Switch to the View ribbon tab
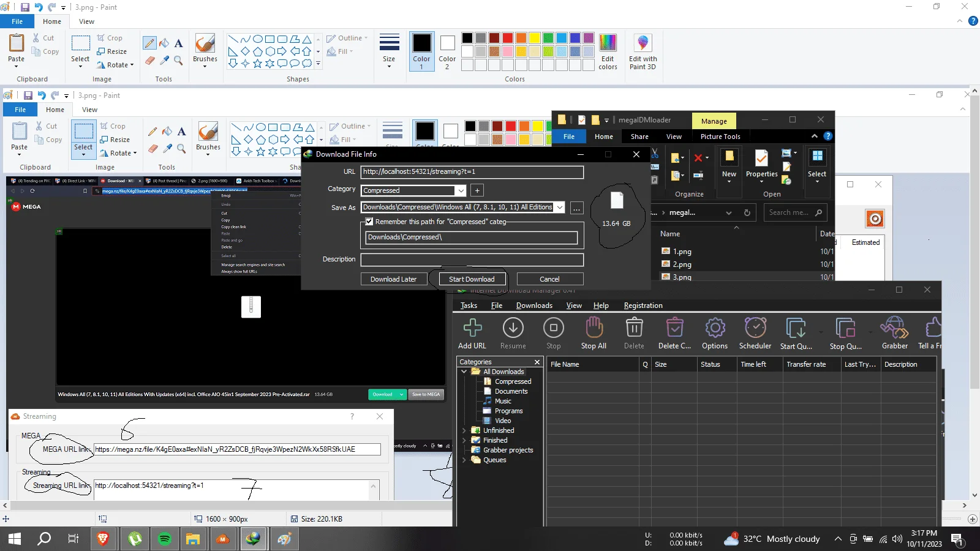The height and width of the screenshot is (551, 980). point(86,21)
